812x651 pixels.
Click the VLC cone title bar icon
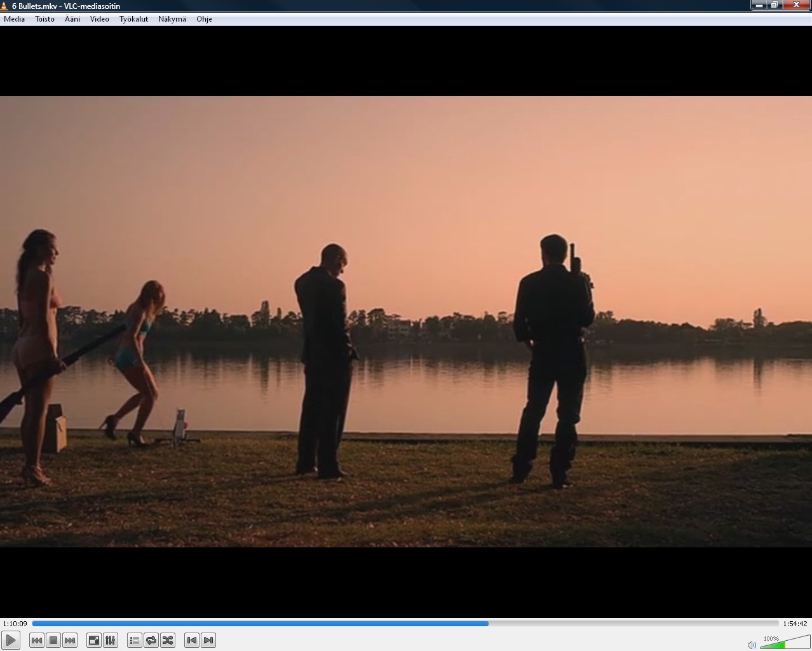(x=4, y=6)
